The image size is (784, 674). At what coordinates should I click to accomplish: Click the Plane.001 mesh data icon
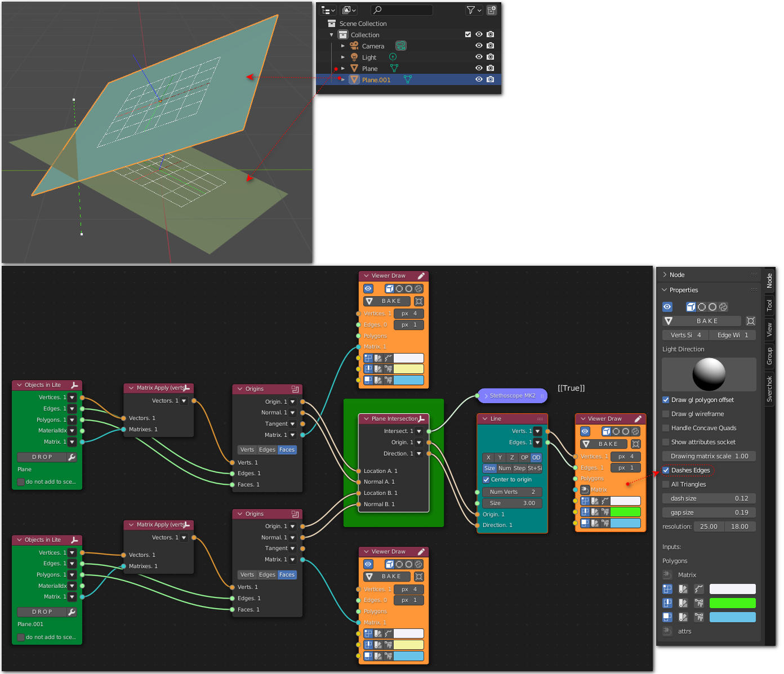(x=407, y=79)
